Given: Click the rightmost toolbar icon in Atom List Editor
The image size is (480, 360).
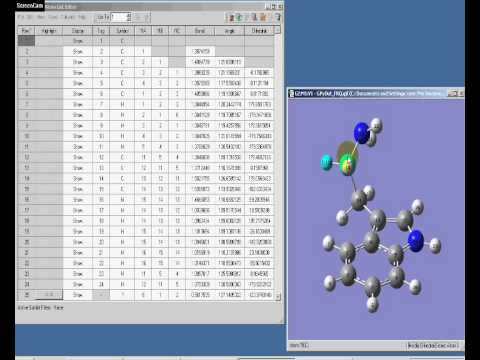Looking at the screenshot, I should pos(277,17).
